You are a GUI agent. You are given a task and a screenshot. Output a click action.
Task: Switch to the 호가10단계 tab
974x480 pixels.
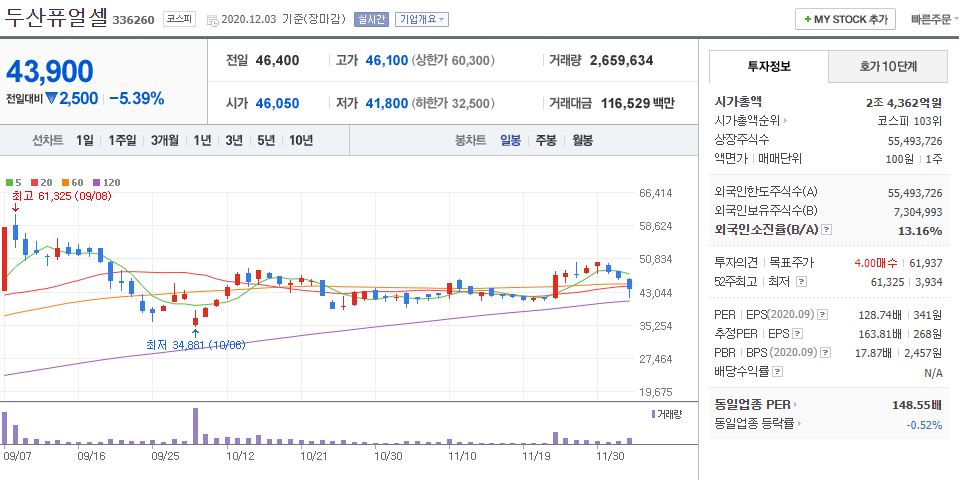[x=888, y=66]
